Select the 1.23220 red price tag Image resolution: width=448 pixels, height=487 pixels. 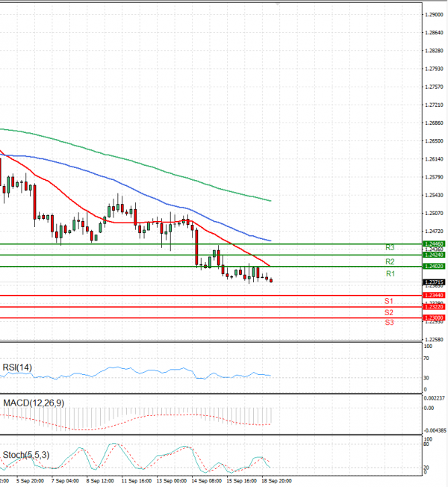click(434, 307)
